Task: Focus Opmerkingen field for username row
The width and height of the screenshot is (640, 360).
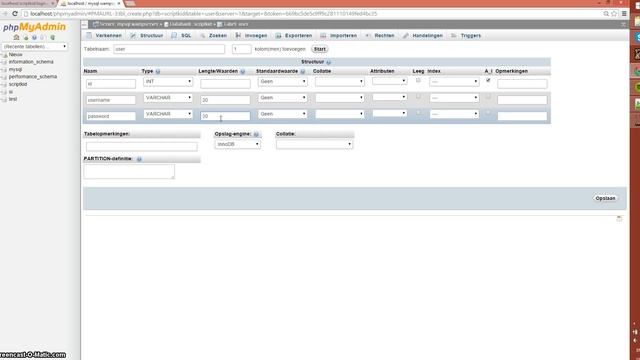Action: [x=522, y=100]
